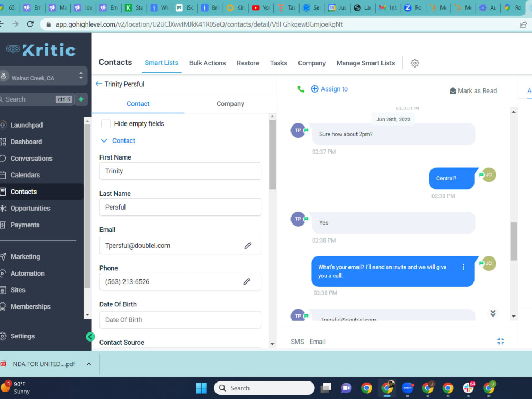Open the Tasks tab
The height and width of the screenshot is (399, 532).
tap(278, 63)
